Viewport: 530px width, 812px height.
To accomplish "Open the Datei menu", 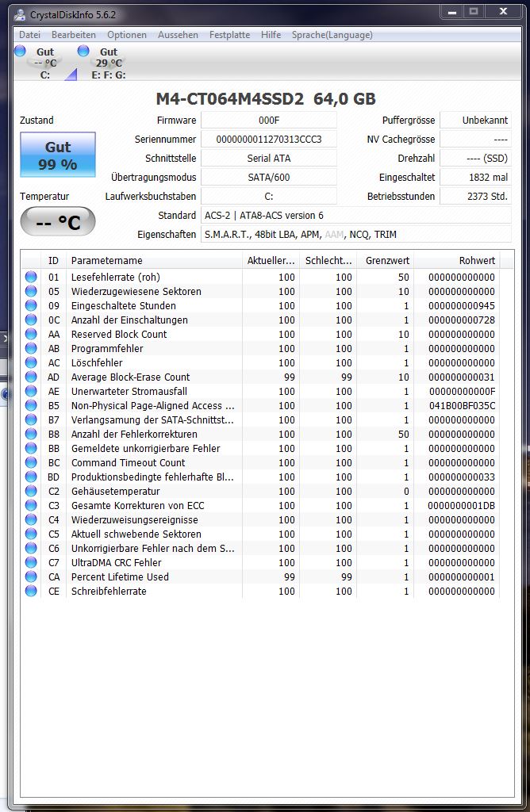I will point(29,35).
